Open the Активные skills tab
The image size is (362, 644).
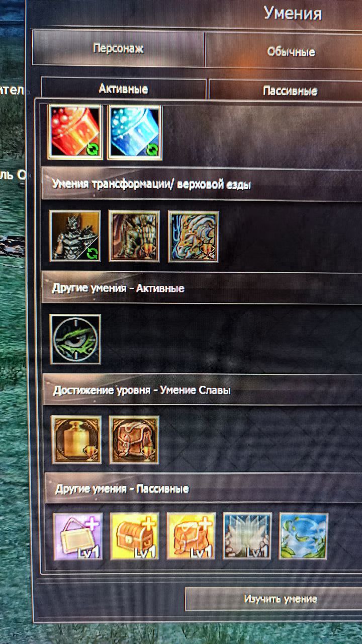pos(124,89)
